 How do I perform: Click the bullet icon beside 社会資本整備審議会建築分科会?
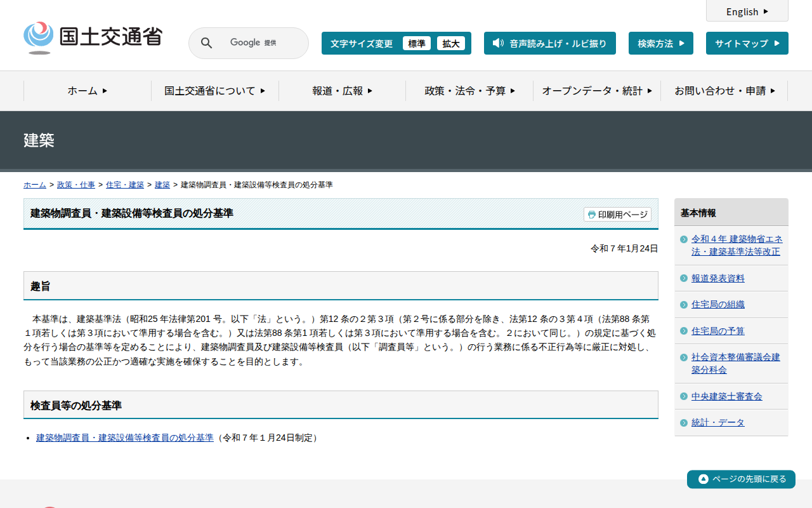point(684,358)
